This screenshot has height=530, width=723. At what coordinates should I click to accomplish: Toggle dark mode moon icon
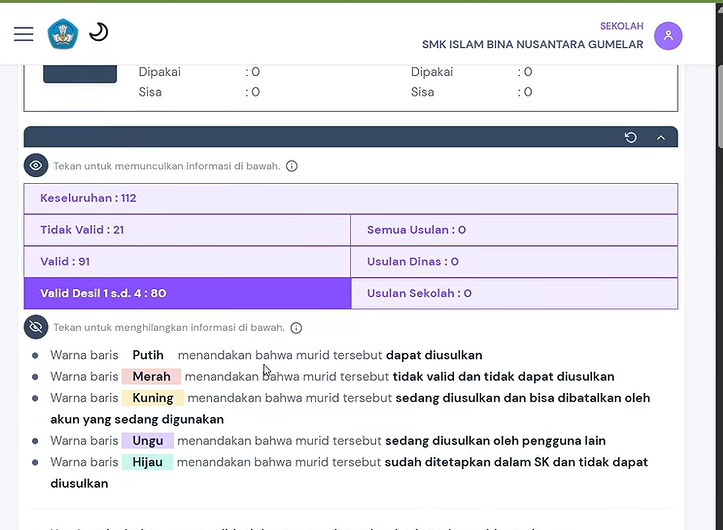click(x=98, y=32)
